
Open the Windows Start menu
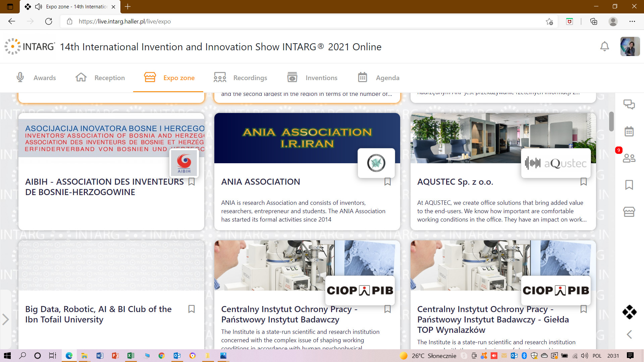click(7, 356)
